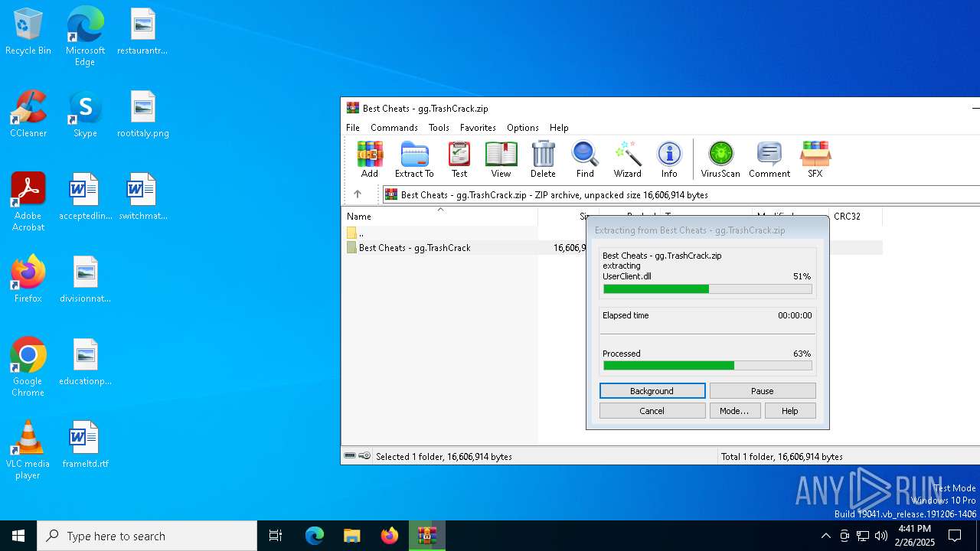Open the Commands menu
The width and height of the screenshot is (980, 551).
tap(394, 128)
